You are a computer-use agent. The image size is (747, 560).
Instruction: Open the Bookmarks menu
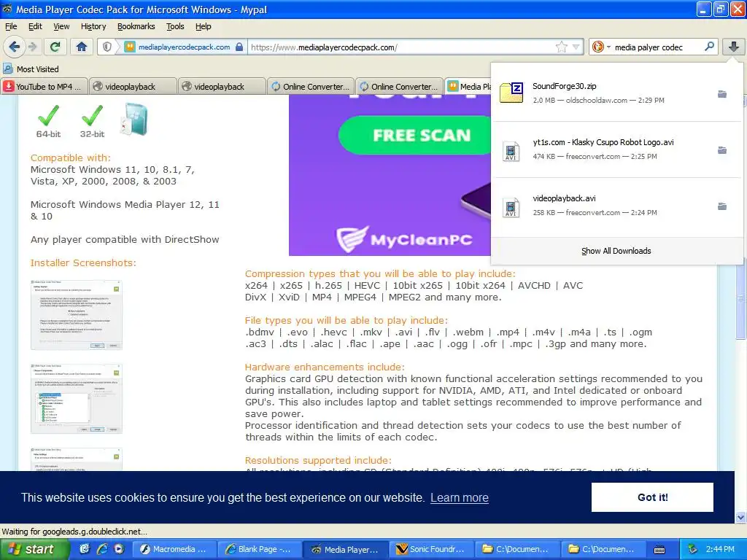coord(136,27)
